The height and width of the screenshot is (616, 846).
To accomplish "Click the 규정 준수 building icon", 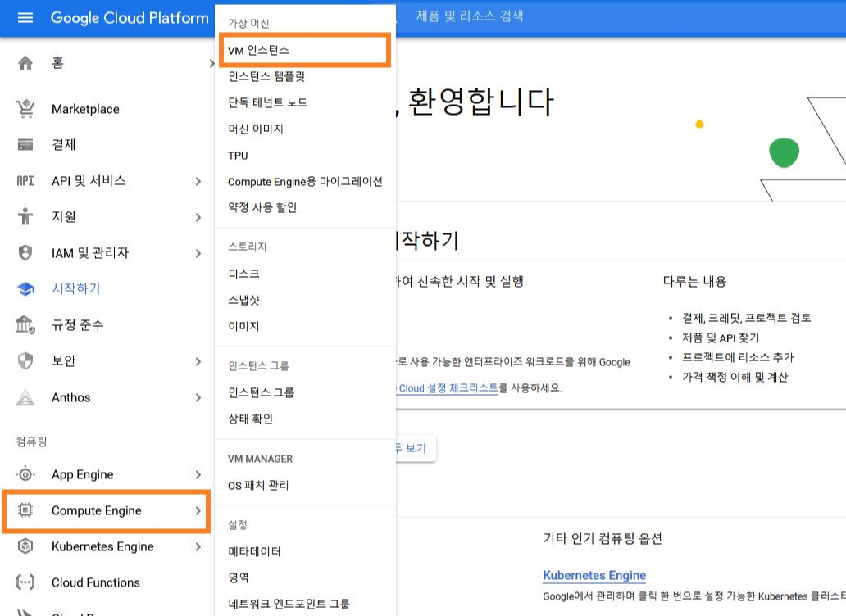I will point(25,324).
